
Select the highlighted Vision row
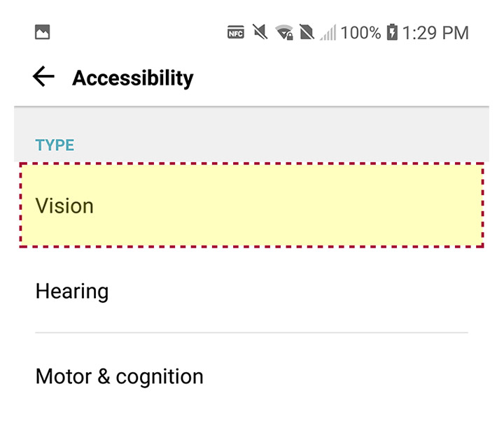[252, 205]
